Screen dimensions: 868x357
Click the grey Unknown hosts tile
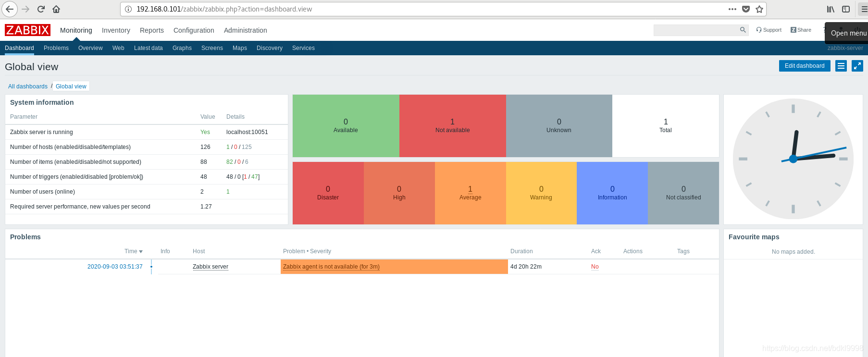559,126
